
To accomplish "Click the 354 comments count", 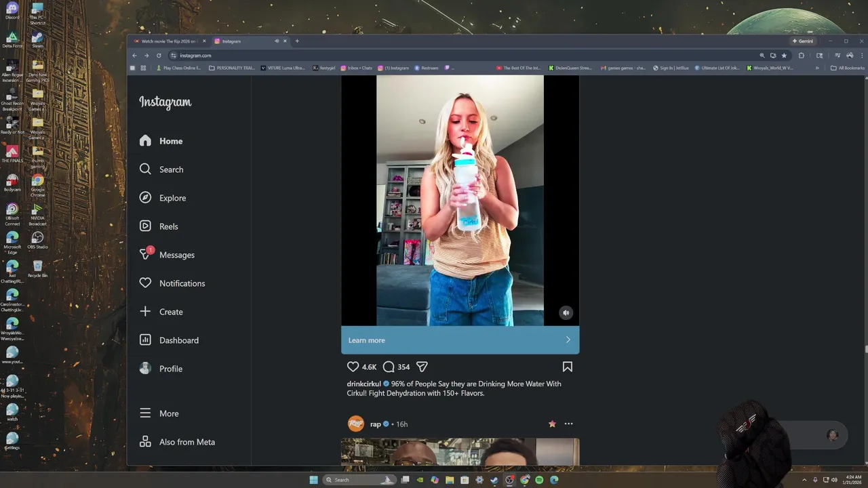I will [x=403, y=367].
